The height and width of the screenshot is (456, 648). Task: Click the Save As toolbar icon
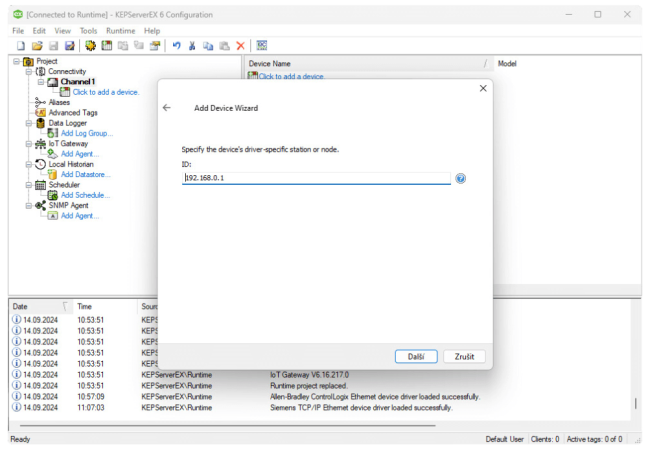point(70,46)
